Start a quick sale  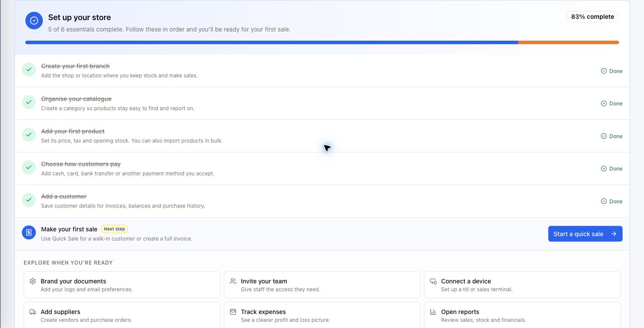(x=585, y=234)
